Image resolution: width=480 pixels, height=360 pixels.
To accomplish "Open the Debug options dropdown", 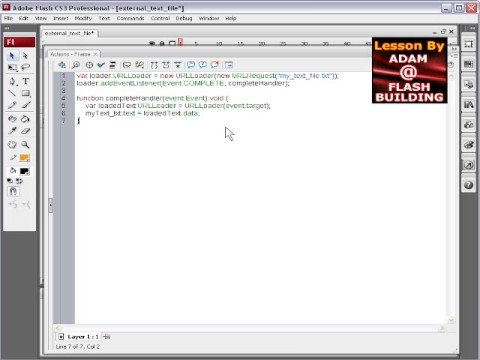I will (x=140, y=65).
